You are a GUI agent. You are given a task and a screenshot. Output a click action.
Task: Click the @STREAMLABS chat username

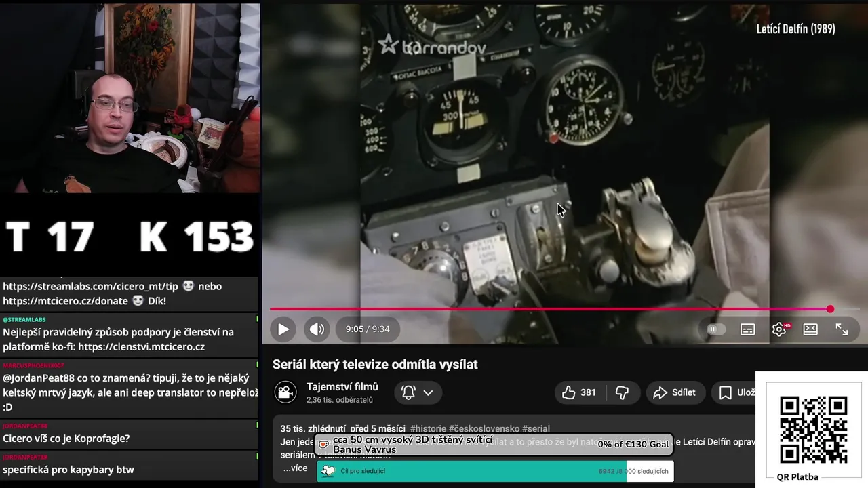(x=24, y=319)
